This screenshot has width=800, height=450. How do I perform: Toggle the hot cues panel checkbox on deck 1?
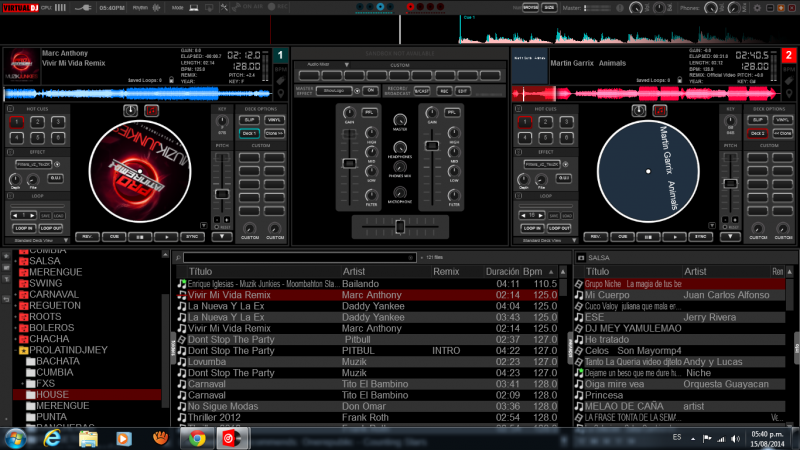coord(10,109)
